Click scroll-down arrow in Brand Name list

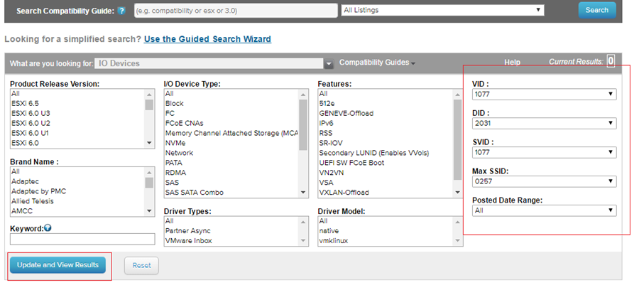tap(150, 210)
